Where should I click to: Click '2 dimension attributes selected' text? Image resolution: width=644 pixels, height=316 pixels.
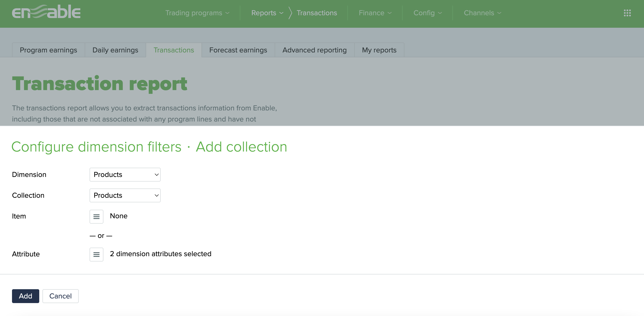click(161, 254)
